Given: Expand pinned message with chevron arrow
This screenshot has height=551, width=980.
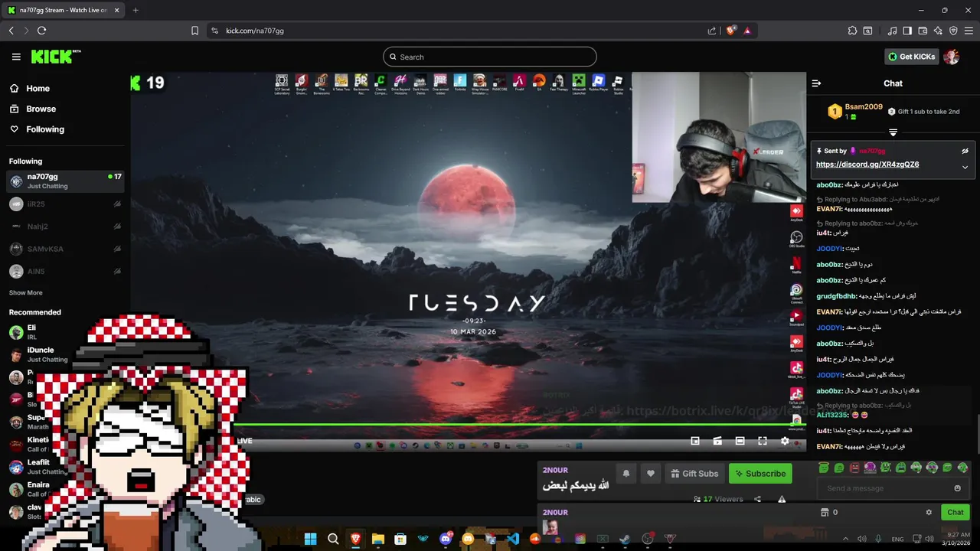Looking at the screenshot, I should click(965, 167).
